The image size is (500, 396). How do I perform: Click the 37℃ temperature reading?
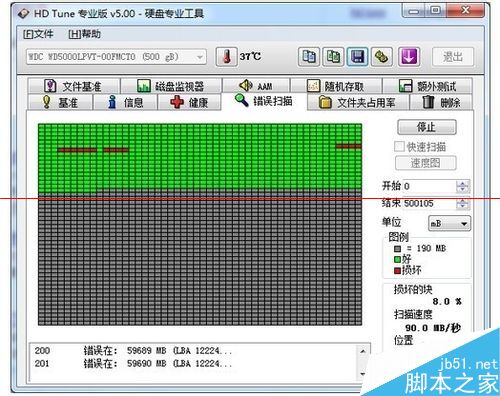coord(250,56)
